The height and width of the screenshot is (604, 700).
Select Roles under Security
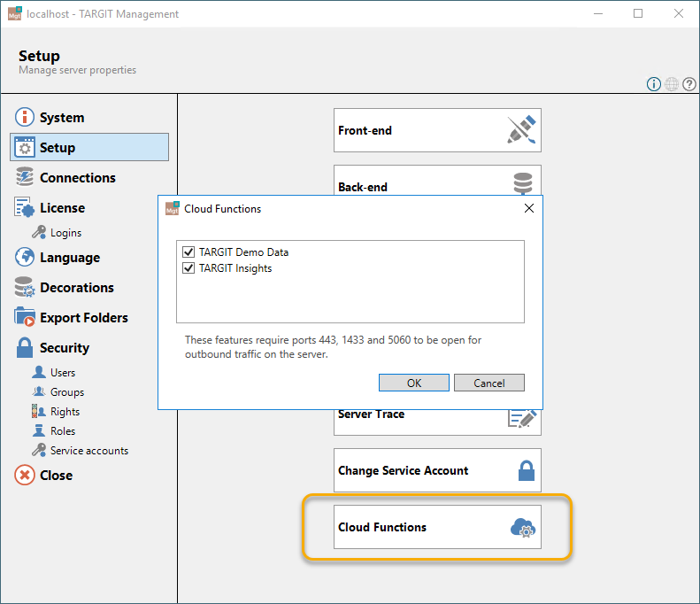[x=63, y=431]
